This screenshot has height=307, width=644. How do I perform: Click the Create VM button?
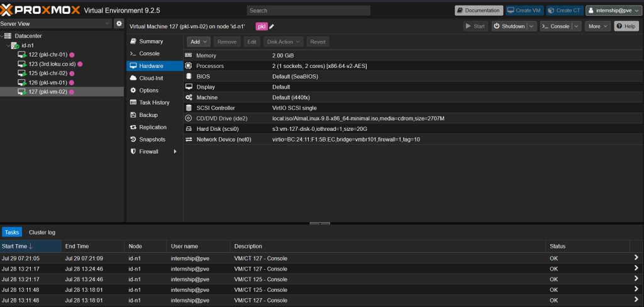coord(525,10)
